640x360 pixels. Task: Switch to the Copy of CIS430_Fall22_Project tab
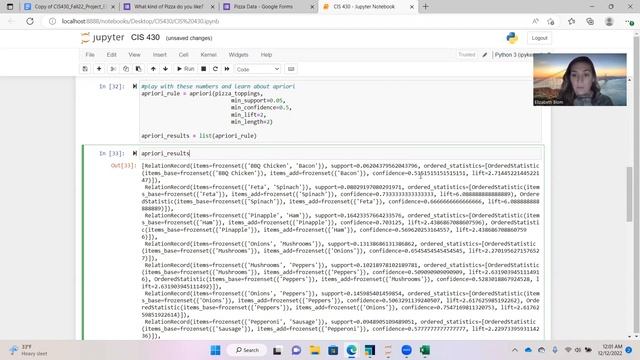pos(69,7)
